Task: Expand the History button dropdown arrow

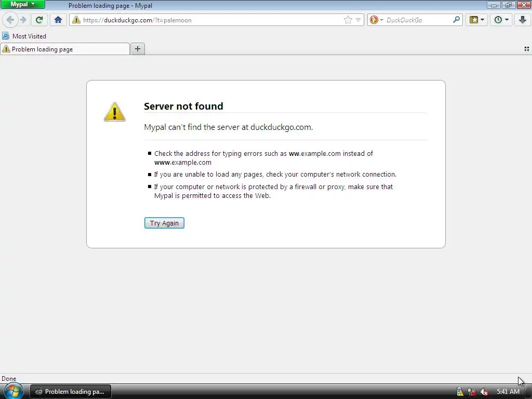Action: coord(507,20)
